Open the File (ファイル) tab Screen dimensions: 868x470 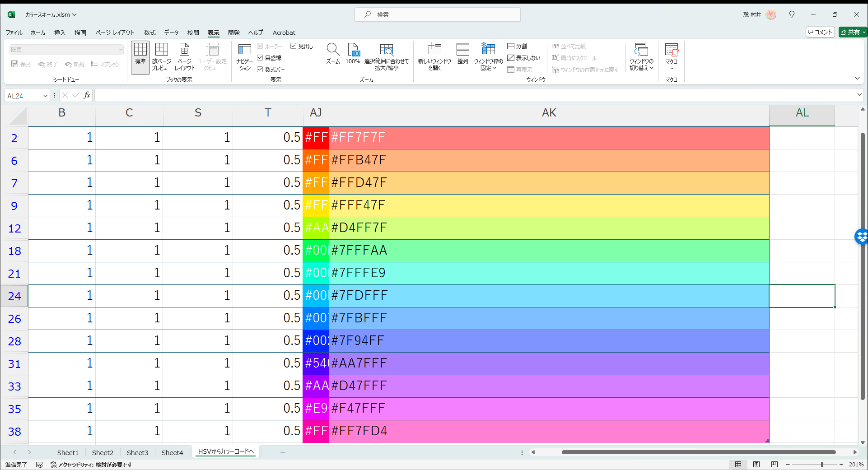point(14,33)
